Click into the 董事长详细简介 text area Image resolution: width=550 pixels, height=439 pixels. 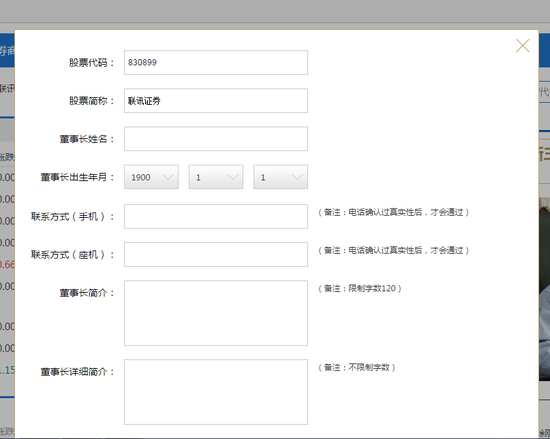point(216,392)
